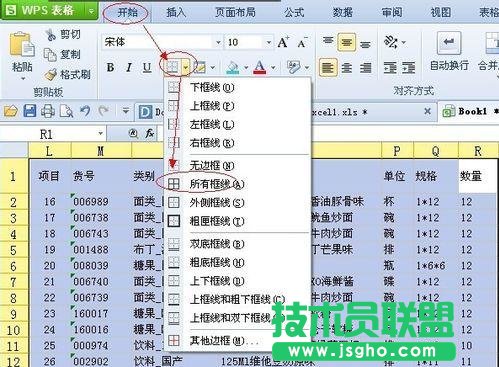The width and height of the screenshot is (499, 367).
Task: Click the Paste clipboard icon
Action: tap(22, 45)
